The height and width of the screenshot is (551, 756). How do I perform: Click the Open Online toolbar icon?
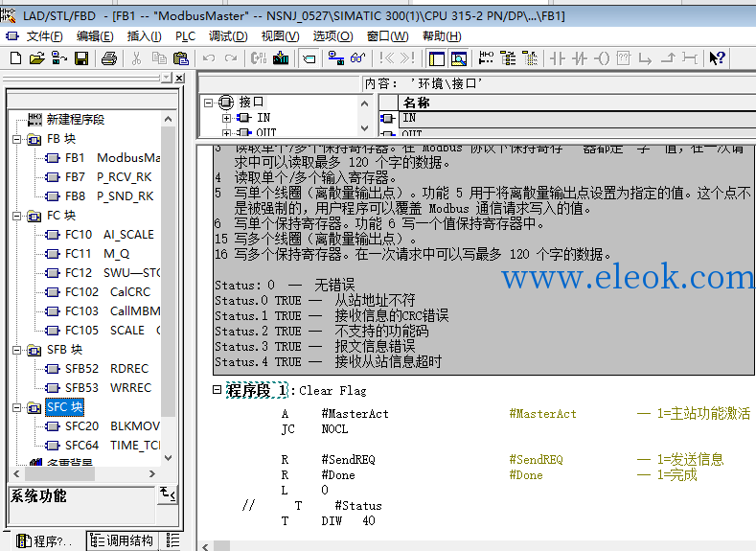pos(59,58)
